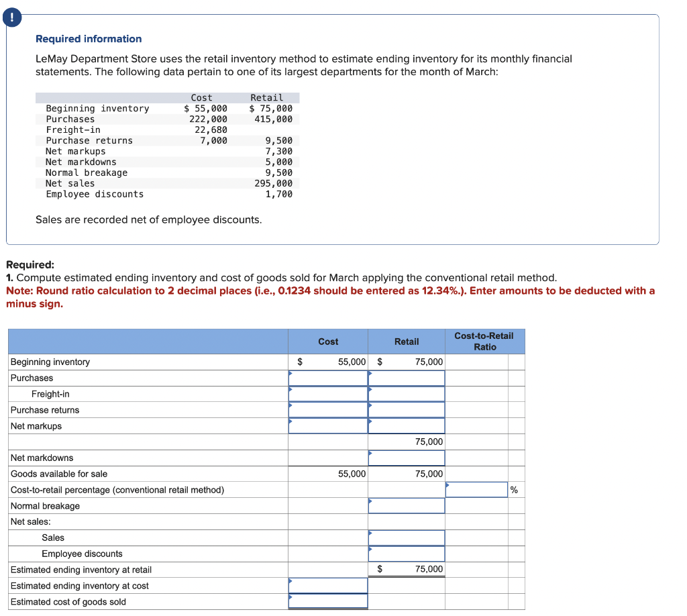
Task: Click the Cost-to-Retail Ratio header cell
Action: [484, 342]
